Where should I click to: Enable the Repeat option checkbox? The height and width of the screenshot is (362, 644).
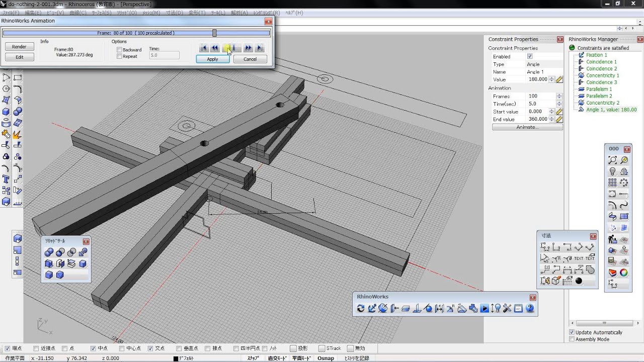[119, 56]
